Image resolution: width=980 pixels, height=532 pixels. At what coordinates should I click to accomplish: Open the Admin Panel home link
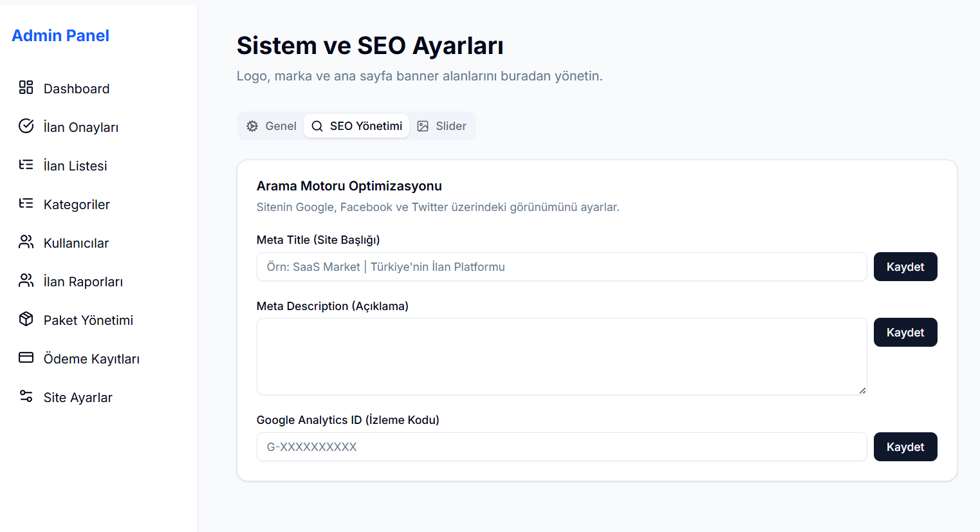60,36
